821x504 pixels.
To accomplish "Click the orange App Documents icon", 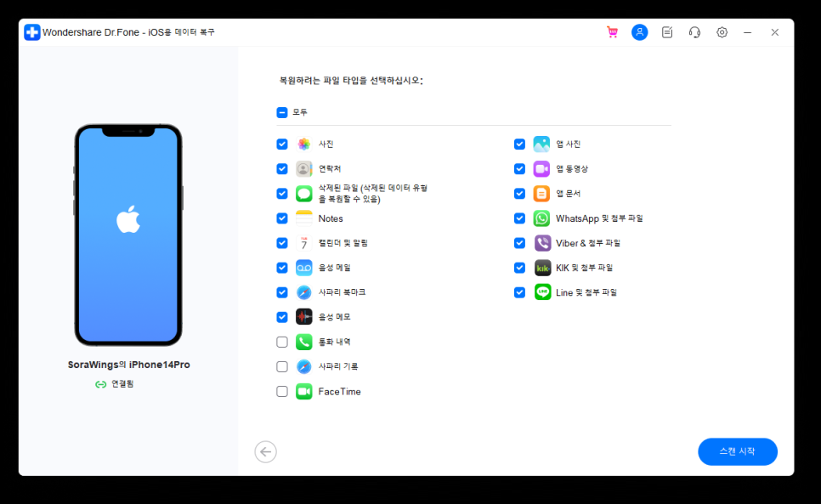I will (541, 194).
